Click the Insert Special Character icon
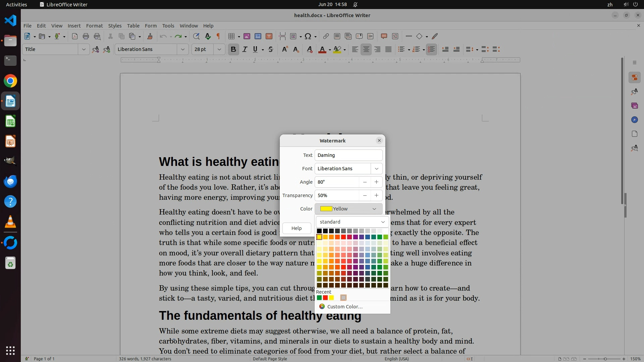Screen dimensions: 644x362 point(308,36)
